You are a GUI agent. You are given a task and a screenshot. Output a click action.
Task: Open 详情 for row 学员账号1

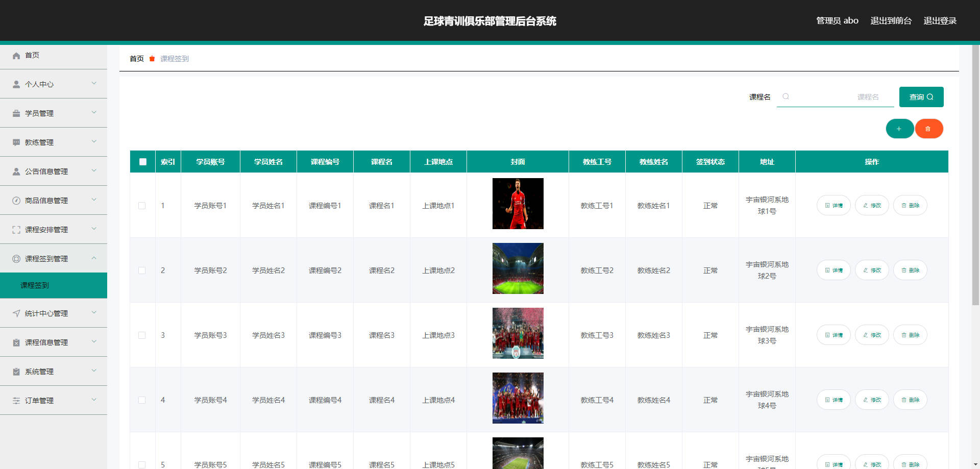(x=834, y=205)
